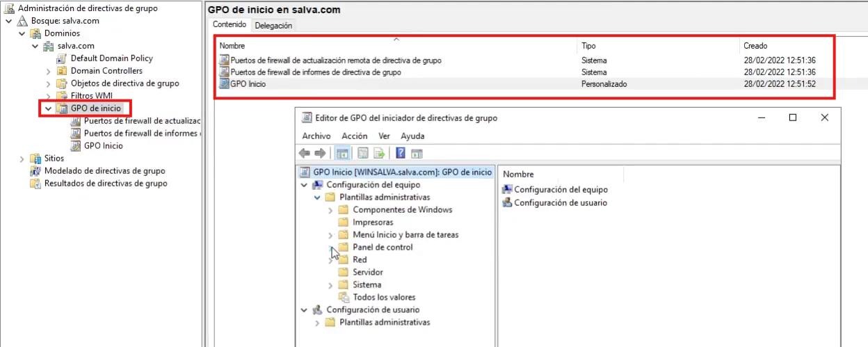
Task: Toggle the show/hide action pane icon
Action: point(417,154)
